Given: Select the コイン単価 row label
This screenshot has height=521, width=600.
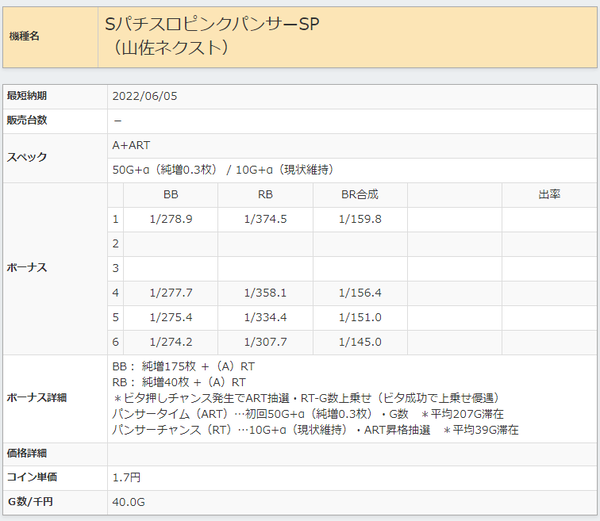Looking at the screenshot, I should tap(32, 477).
